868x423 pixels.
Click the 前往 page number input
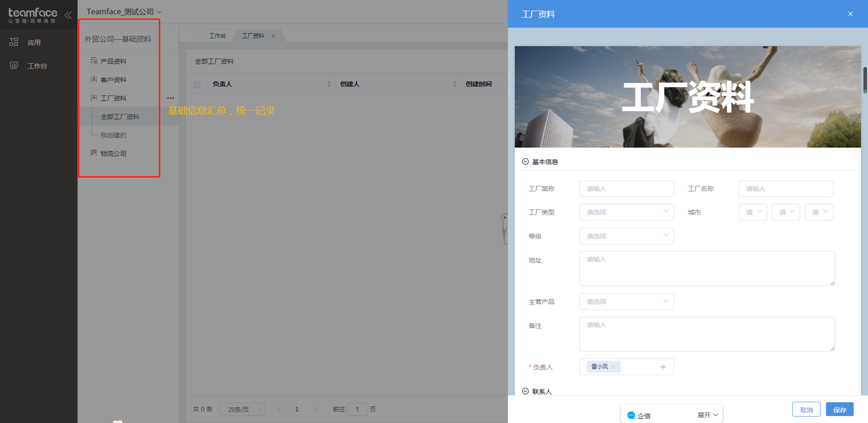[357, 409]
